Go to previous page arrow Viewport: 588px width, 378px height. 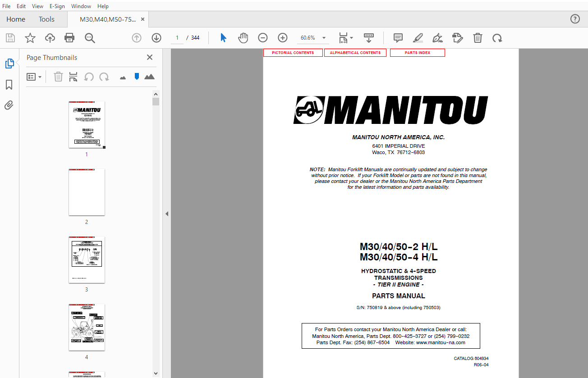tap(137, 38)
